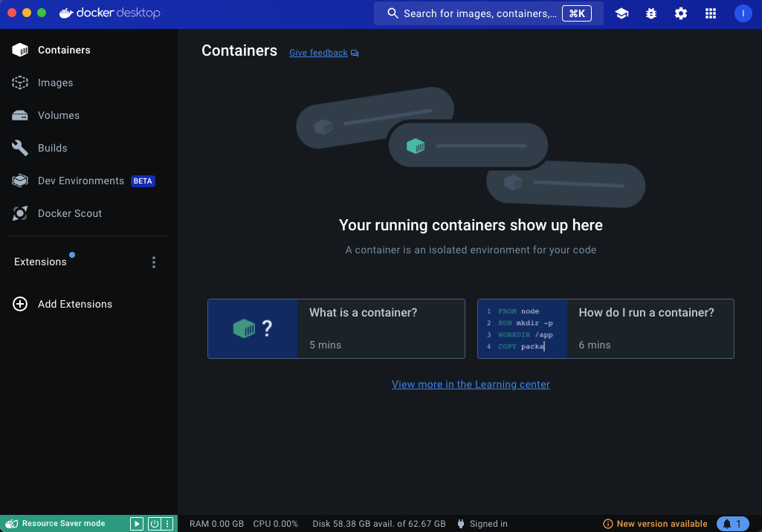Open the How do I run a container? card
Image resolution: width=762 pixels, height=532 pixels.
pyautogui.click(x=606, y=329)
